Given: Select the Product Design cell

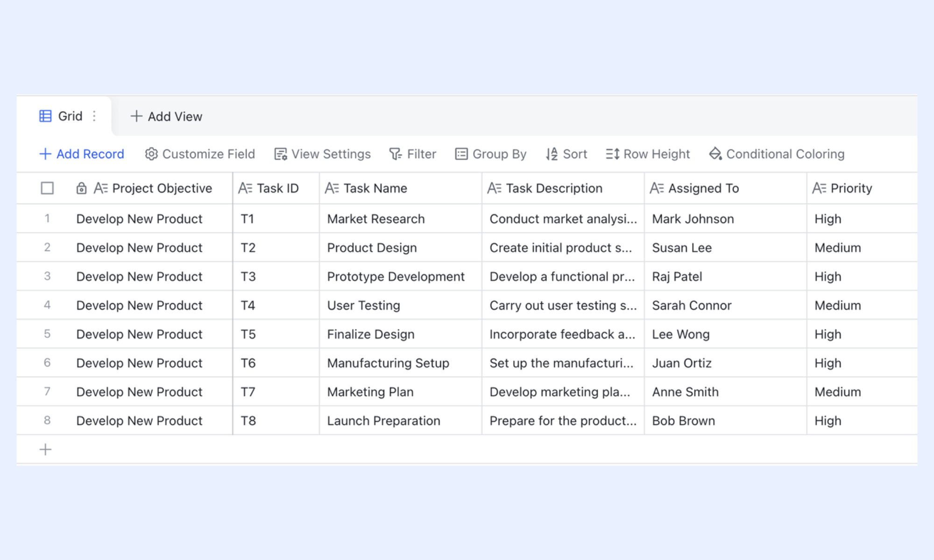Looking at the screenshot, I should [401, 248].
